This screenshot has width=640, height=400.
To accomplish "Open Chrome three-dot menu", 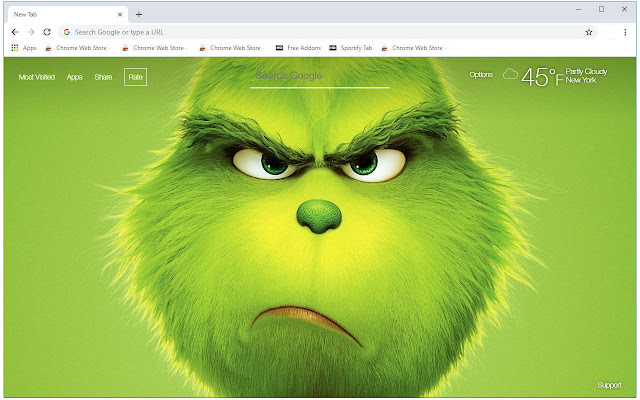I will click(625, 32).
